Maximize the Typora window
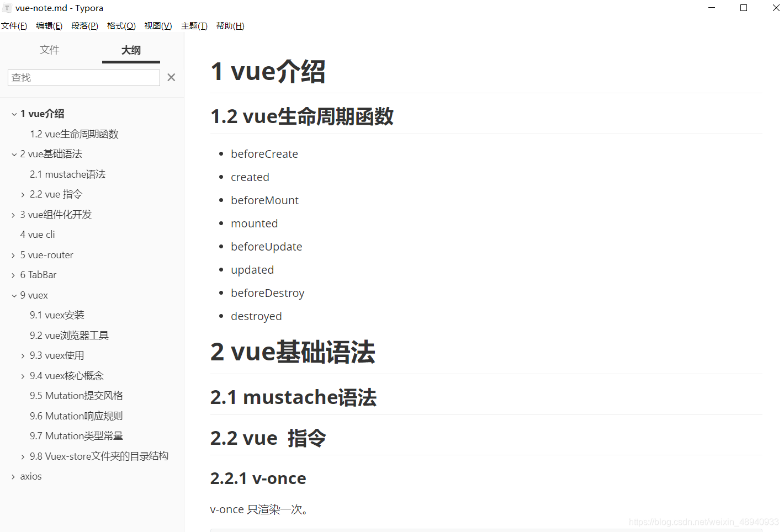This screenshot has height=532, width=784. pos(744,8)
